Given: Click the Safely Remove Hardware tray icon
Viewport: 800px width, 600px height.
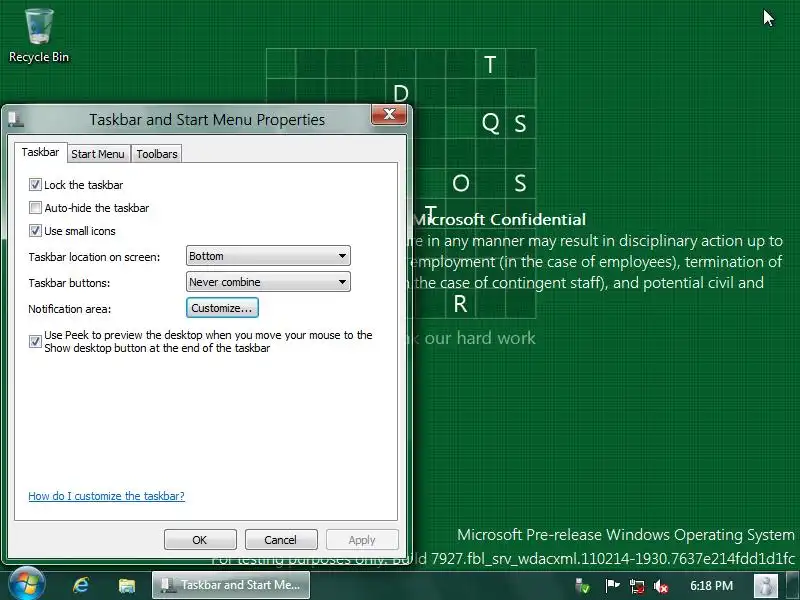Looking at the screenshot, I should [582, 586].
